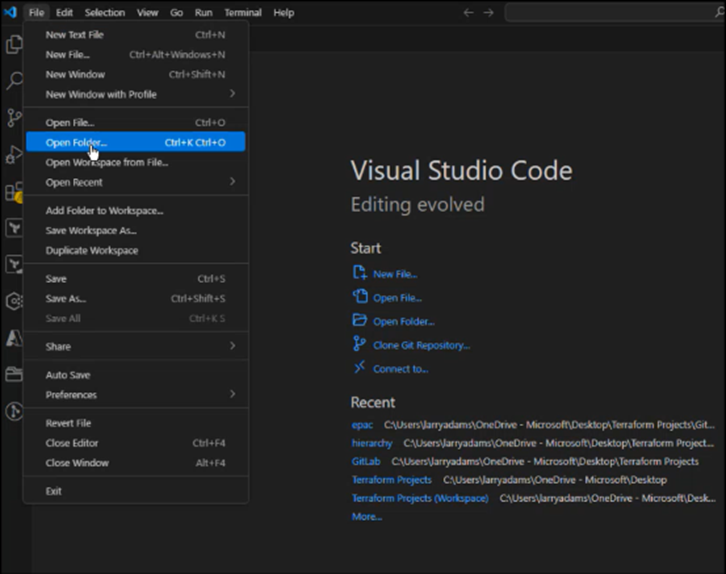The image size is (726, 574).
Task: Open the View menu
Action: coord(147,12)
